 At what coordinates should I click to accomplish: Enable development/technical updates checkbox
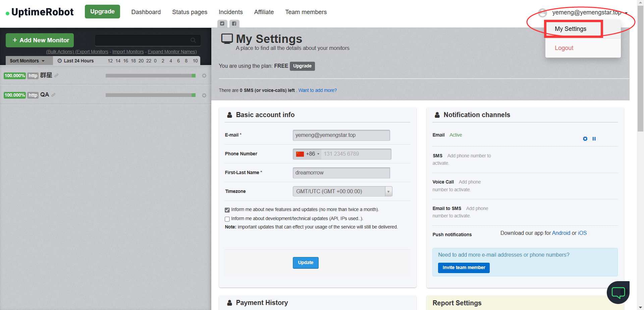point(227,219)
